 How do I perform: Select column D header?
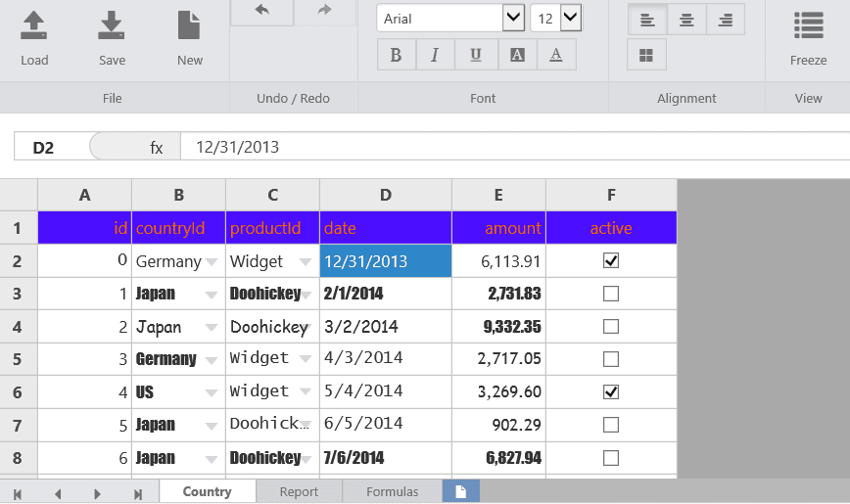(x=386, y=195)
